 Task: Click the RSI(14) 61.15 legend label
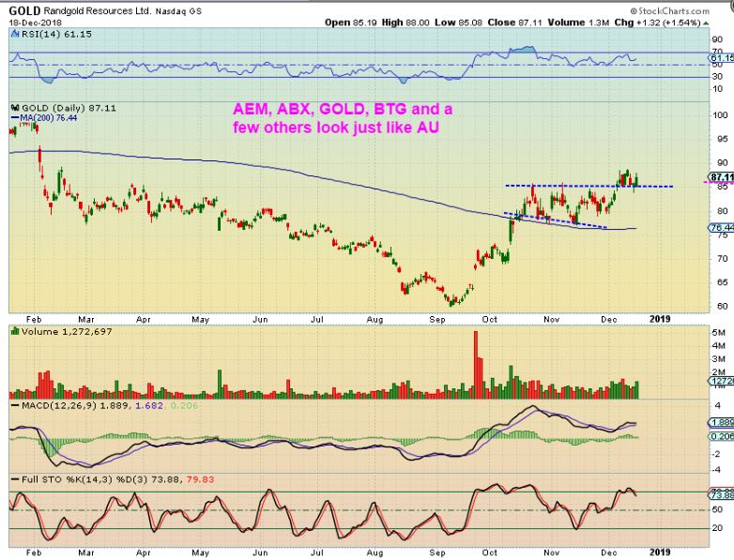pos(56,34)
